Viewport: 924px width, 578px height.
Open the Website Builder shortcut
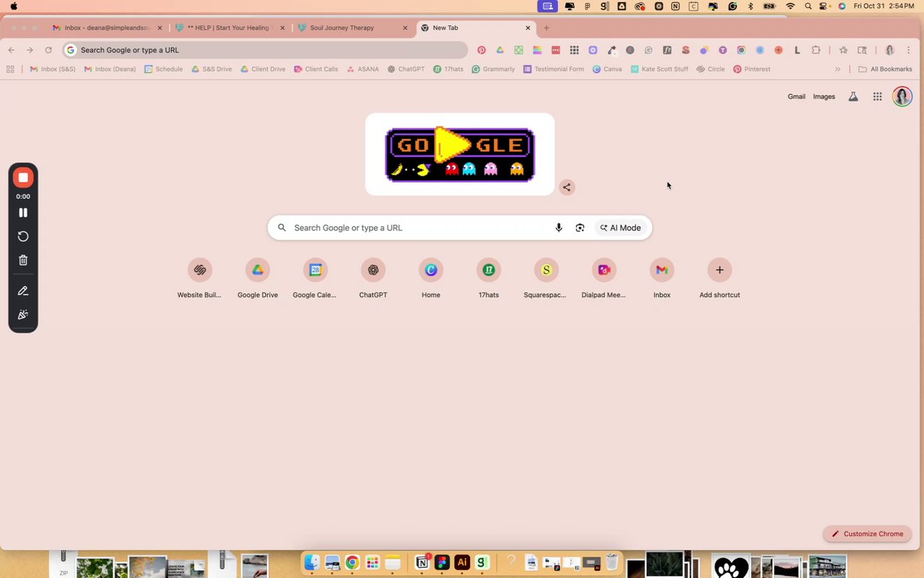(x=200, y=277)
